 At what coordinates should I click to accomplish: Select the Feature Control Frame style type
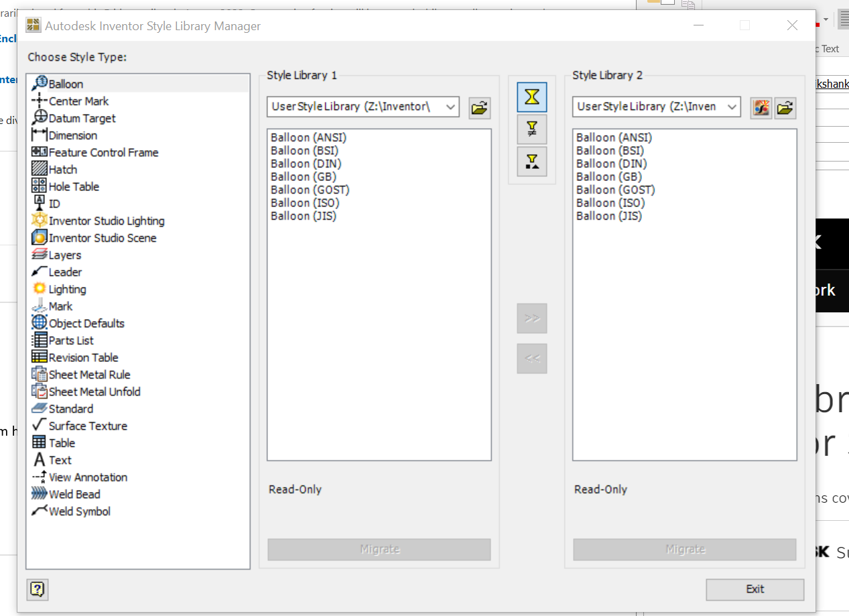(103, 152)
